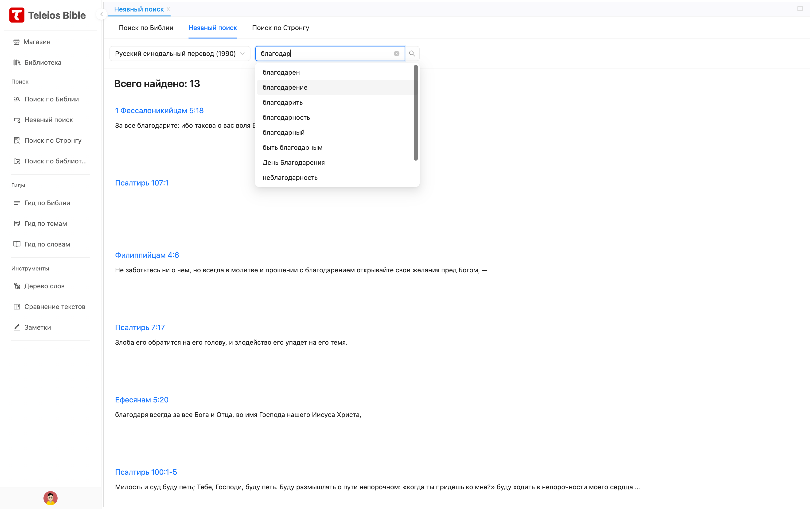
Task: Open Сравнение текстов tool
Action: pos(55,307)
